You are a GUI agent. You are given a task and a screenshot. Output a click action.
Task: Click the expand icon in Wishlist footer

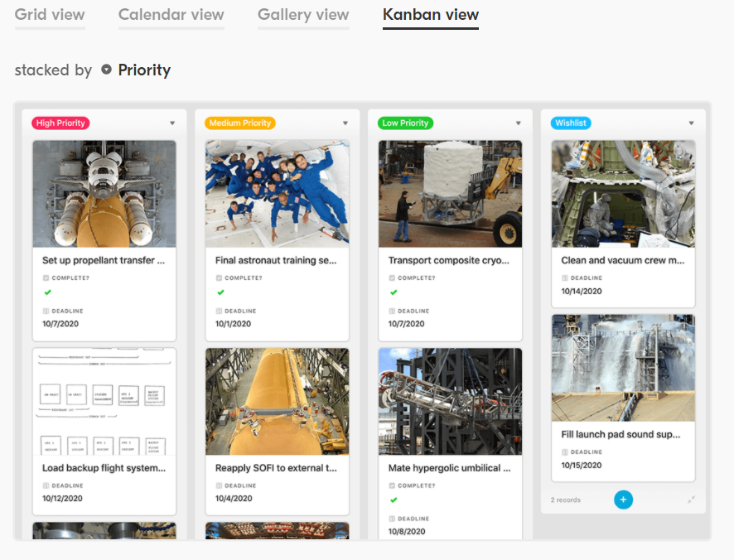pos(692,500)
